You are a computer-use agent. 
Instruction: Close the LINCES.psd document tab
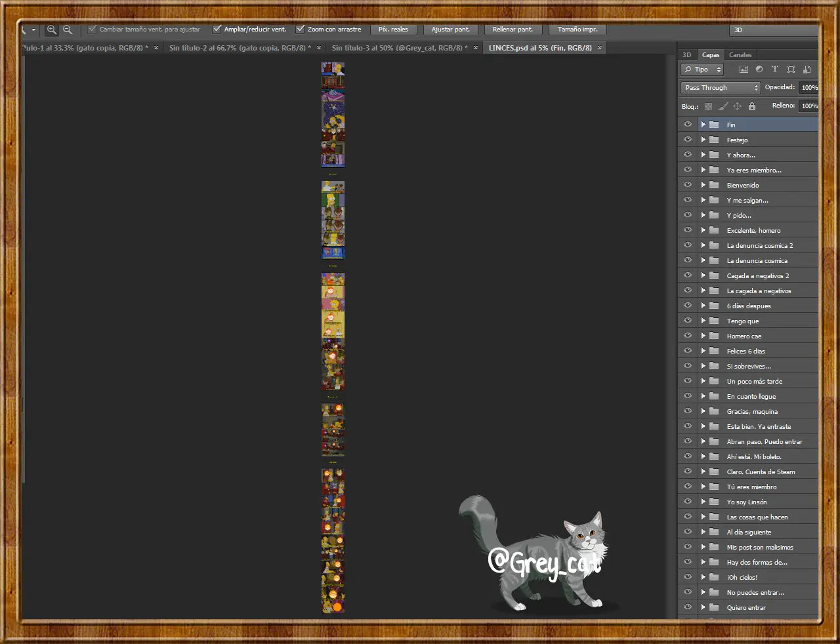pyautogui.click(x=600, y=48)
